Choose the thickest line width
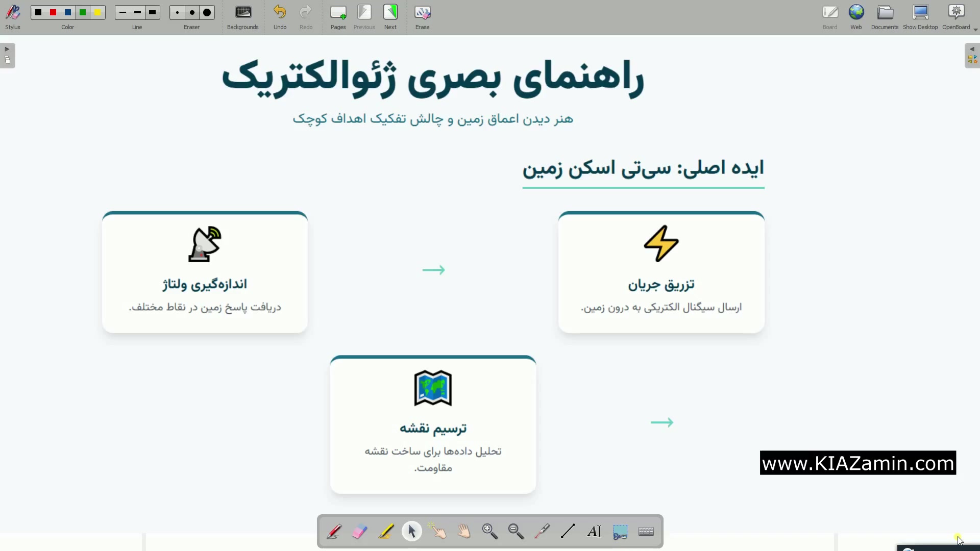 153,13
